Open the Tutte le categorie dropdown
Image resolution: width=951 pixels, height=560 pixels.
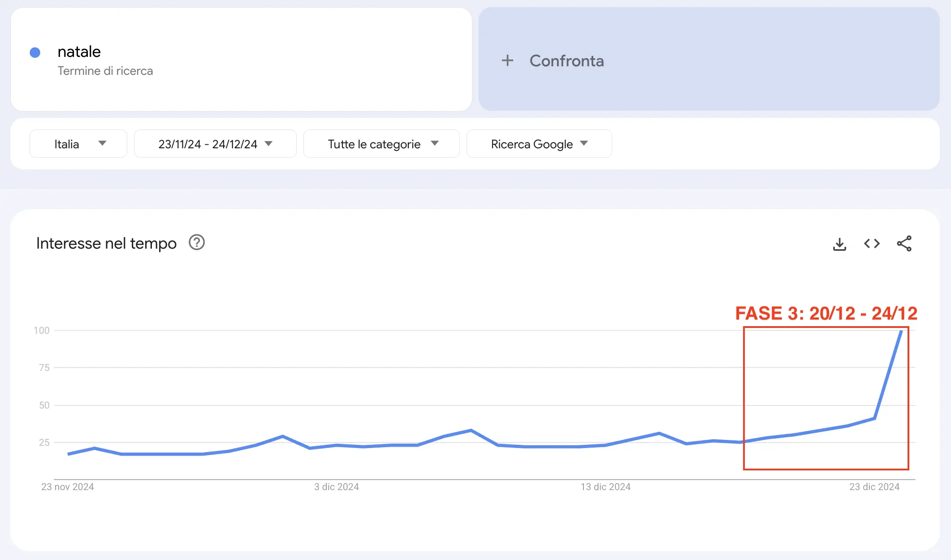381,144
